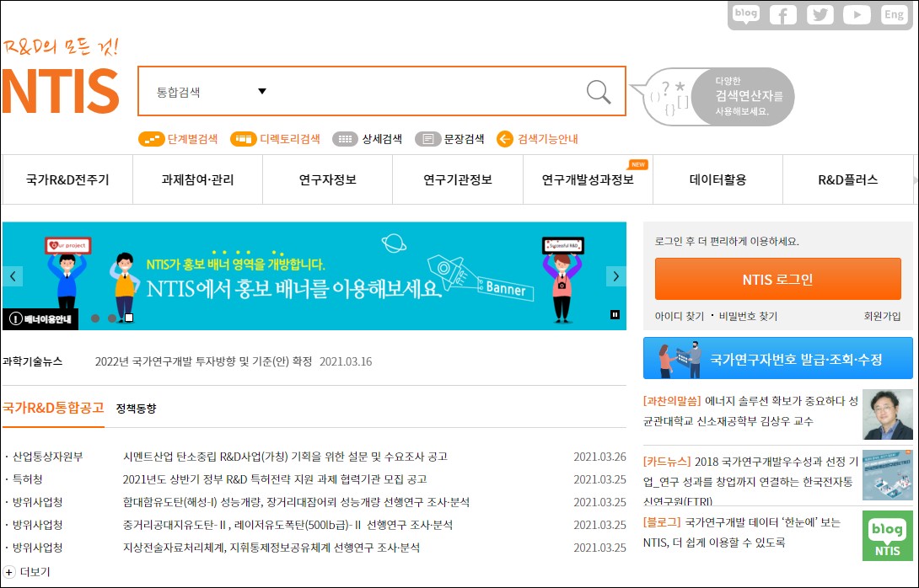Show next banner with right arrow
Viewport: 919px width, 588px height.
point(616,276)
